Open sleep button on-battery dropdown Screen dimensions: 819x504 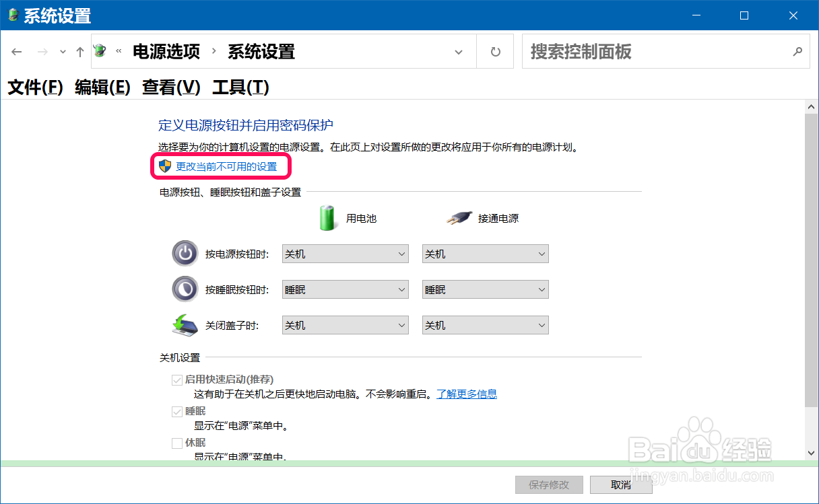point(346,289)
